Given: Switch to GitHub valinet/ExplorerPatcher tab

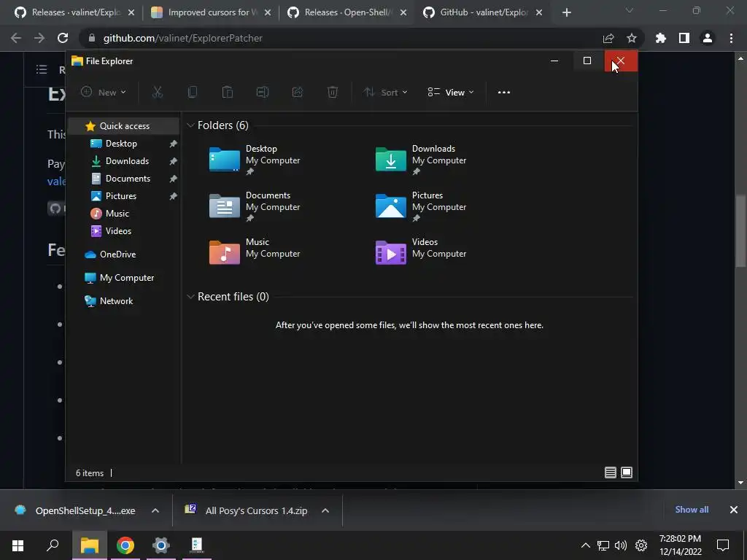Looking at the screenshot, I should point(482,12).
